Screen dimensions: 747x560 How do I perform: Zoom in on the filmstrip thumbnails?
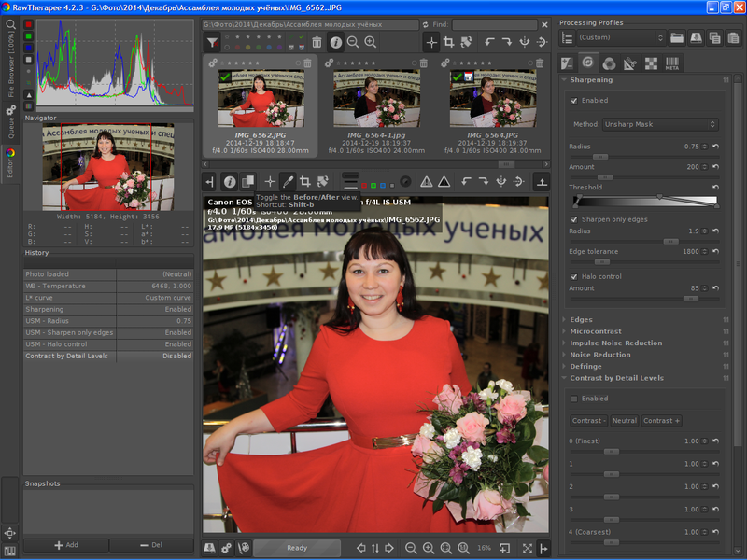(371, 42)
